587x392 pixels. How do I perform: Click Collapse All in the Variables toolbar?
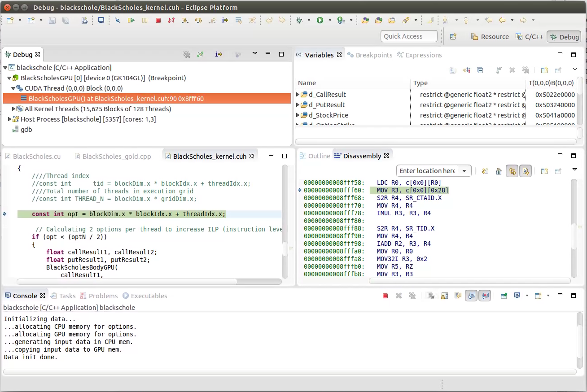pos(480,70)
